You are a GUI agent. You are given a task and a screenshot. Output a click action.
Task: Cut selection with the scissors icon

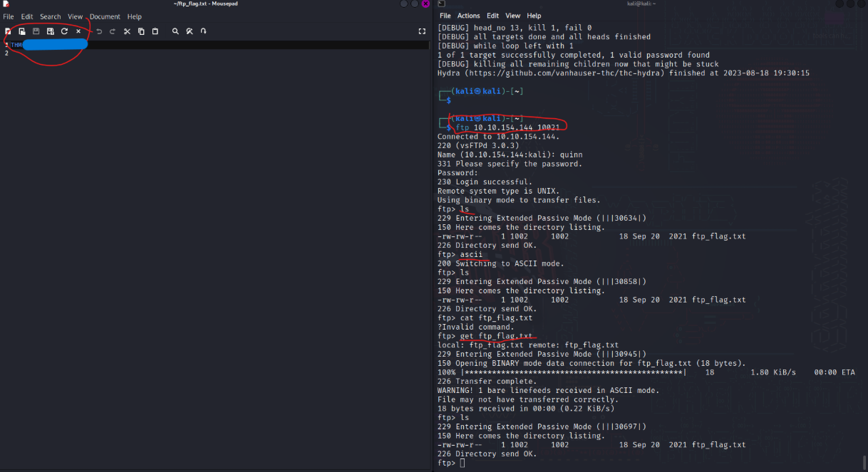pyautogui.click(x=127, y=31)
